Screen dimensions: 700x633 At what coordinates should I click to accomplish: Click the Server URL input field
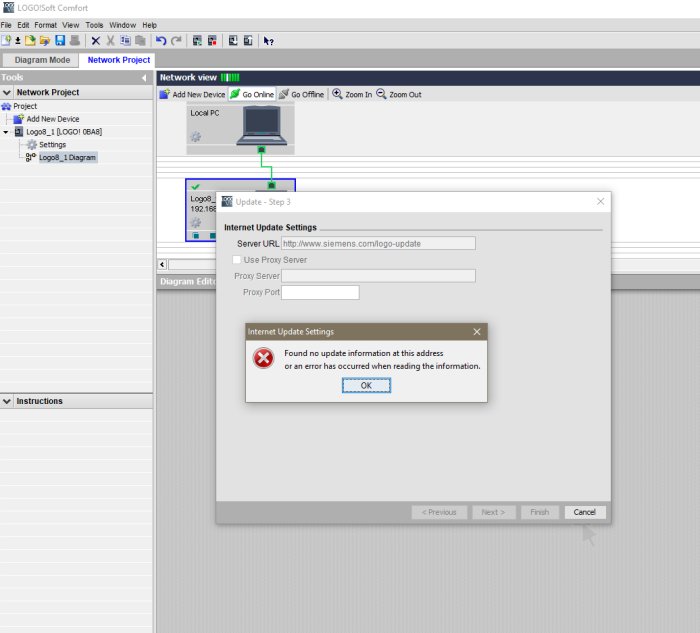click(x=379, y=243)
